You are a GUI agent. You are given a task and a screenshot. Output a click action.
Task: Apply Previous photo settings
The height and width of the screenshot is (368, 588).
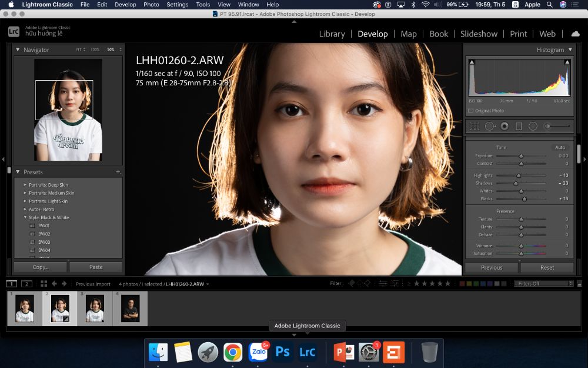(492, 267)
